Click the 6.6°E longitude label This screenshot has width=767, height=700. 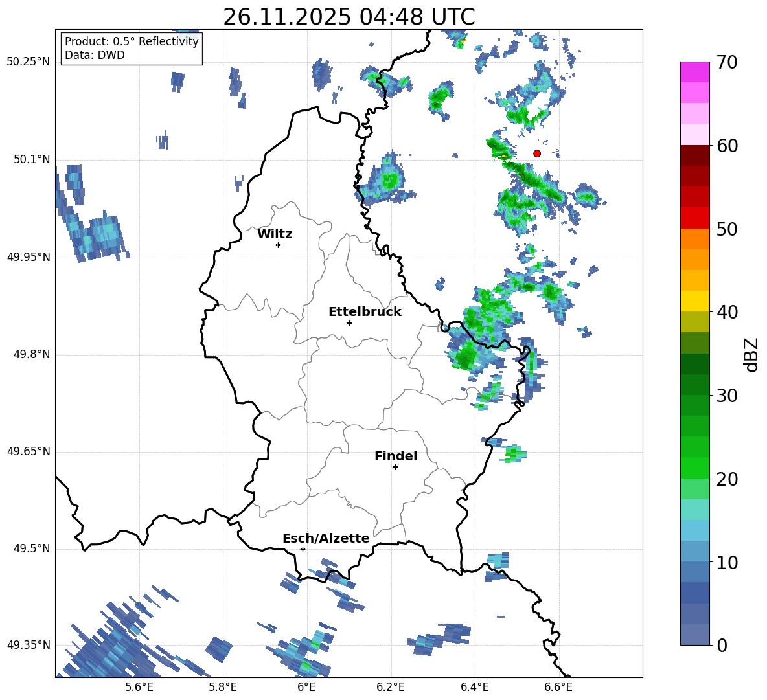pos(558,688)
